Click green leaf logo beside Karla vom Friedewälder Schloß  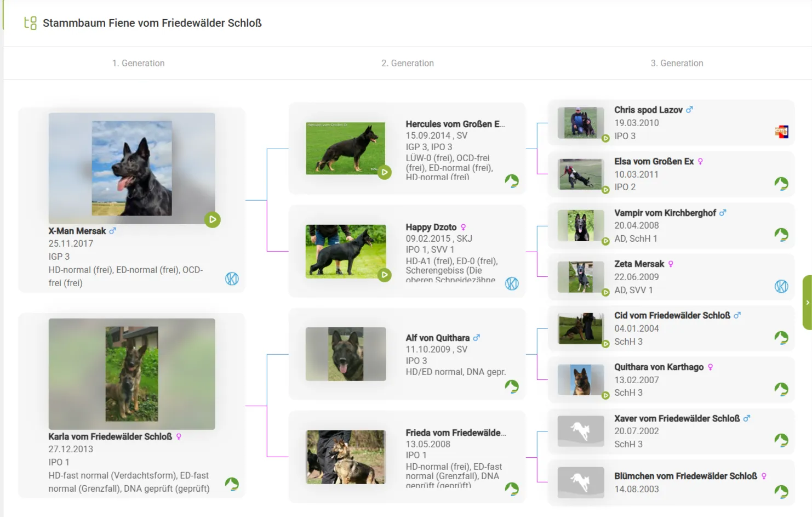click(232, 484)
